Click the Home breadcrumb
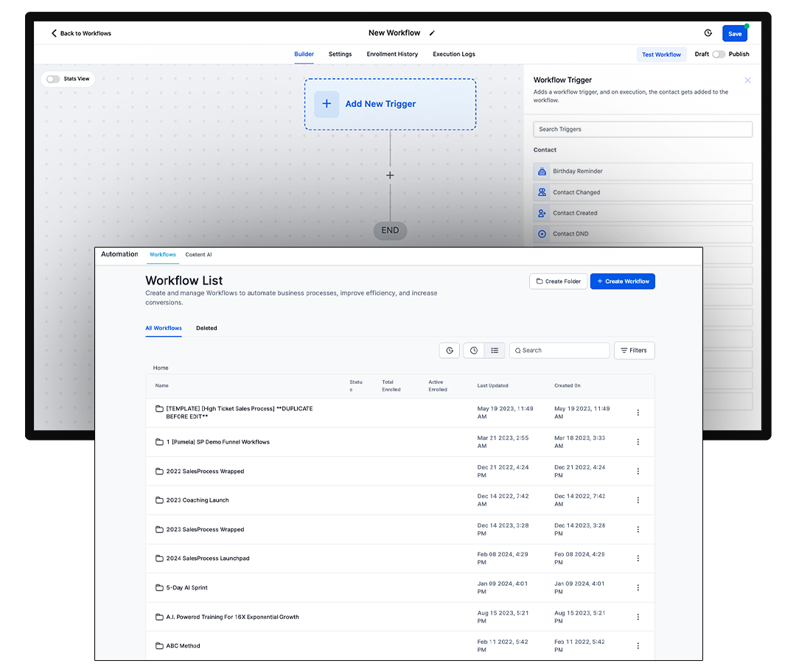This screenshot has height=672, width=796. pyautogui.click(x=161, y=368)
